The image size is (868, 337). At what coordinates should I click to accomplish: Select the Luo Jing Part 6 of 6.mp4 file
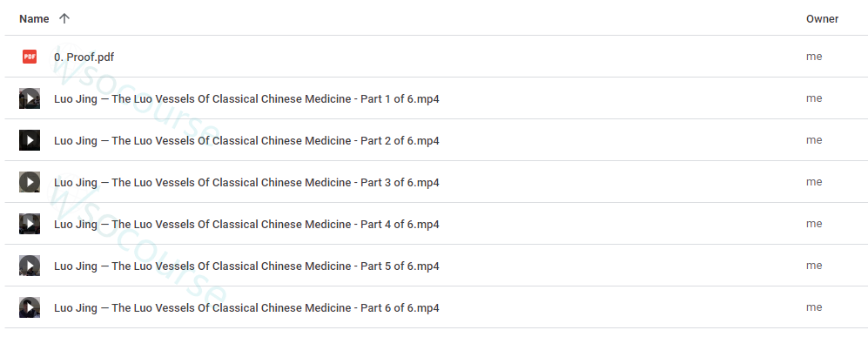(247, 307)
